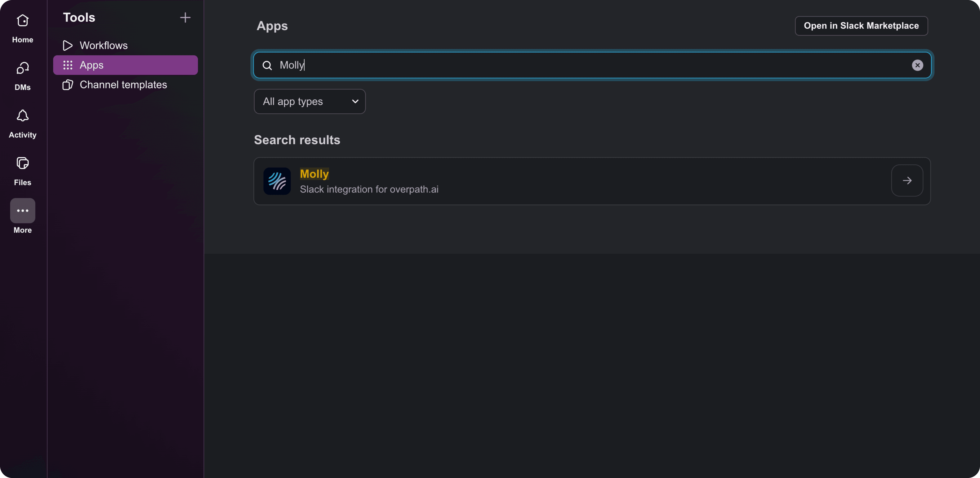This screenshot has height=478, width=980.
Task: Open Channel templates section
Action: 123,84
